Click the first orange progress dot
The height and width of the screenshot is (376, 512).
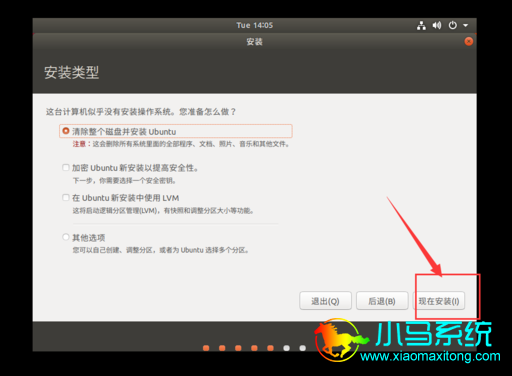[x=206, y=348]
